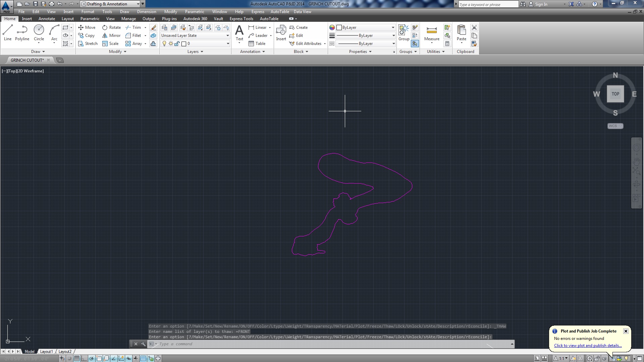Click the Measure utility
Viewport: 644px width, 362px height.
tap(432, 33)
